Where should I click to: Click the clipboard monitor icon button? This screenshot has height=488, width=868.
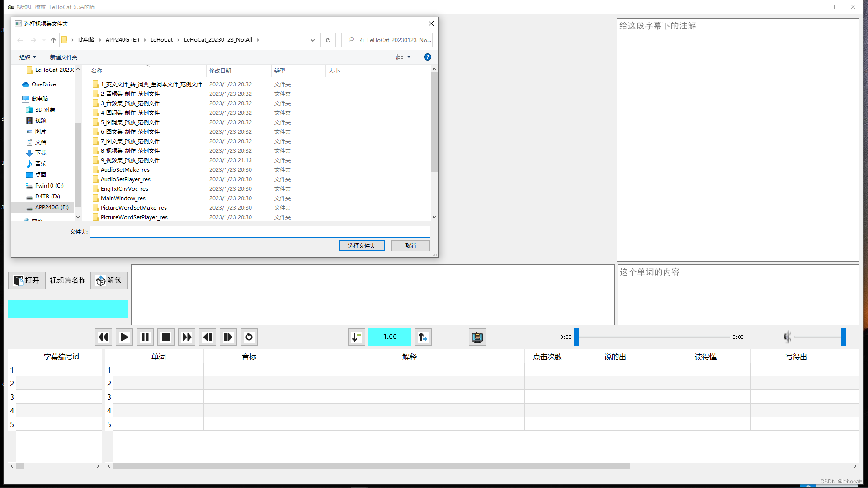(477, 337)
